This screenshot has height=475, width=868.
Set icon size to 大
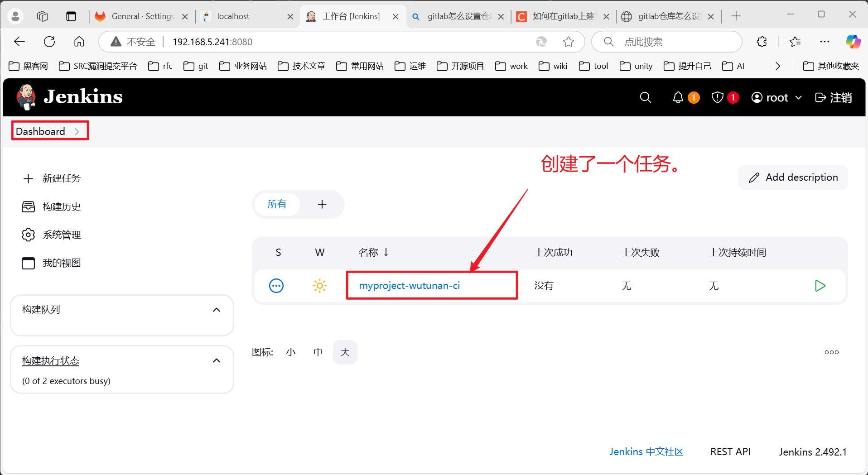point(345,352)
